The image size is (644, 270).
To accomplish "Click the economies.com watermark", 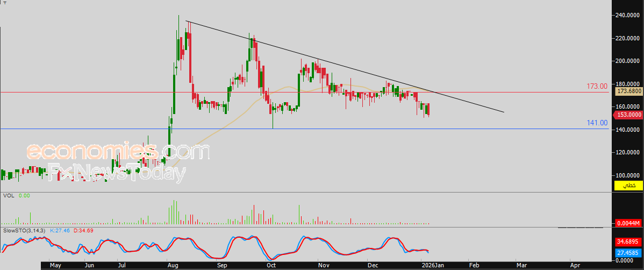I will pos(118,152).
